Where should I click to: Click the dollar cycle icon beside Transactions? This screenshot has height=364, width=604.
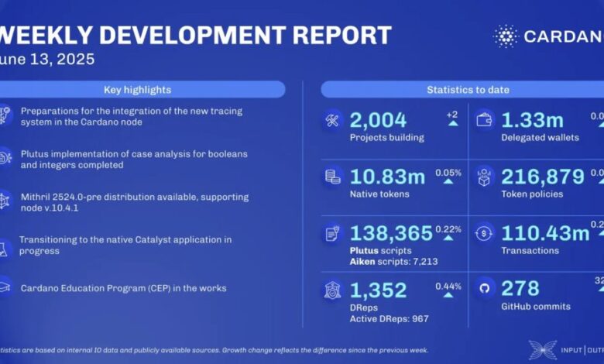[483, 233]
